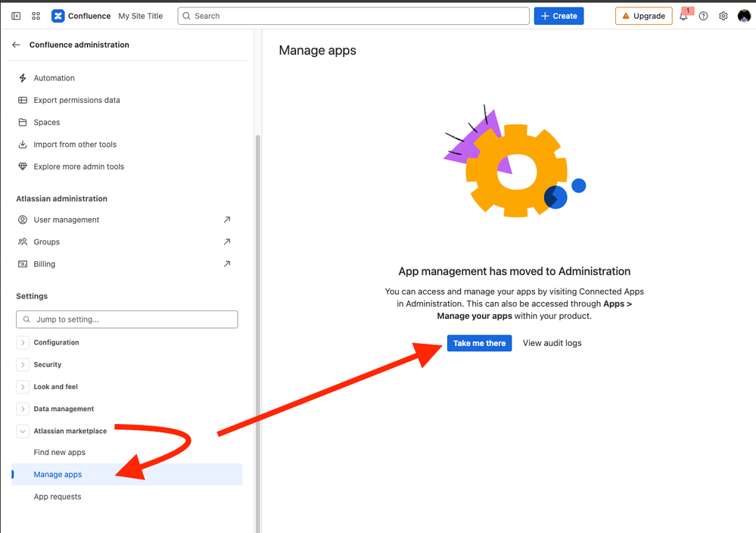This screenshot has width=756, height=533.
Task: Expand the Data management section
Action: (x=22, y=409)
